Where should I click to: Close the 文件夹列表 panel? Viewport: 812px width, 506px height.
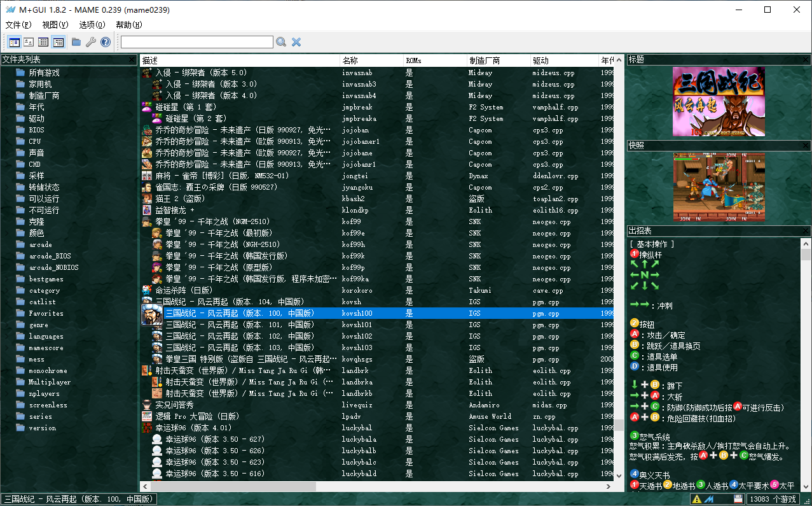(x=132, y=60)
